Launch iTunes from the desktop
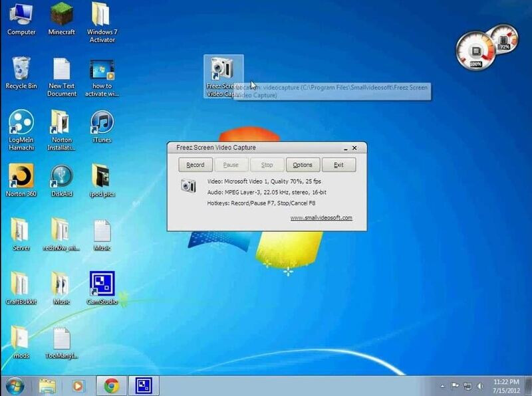 (102, 123)
